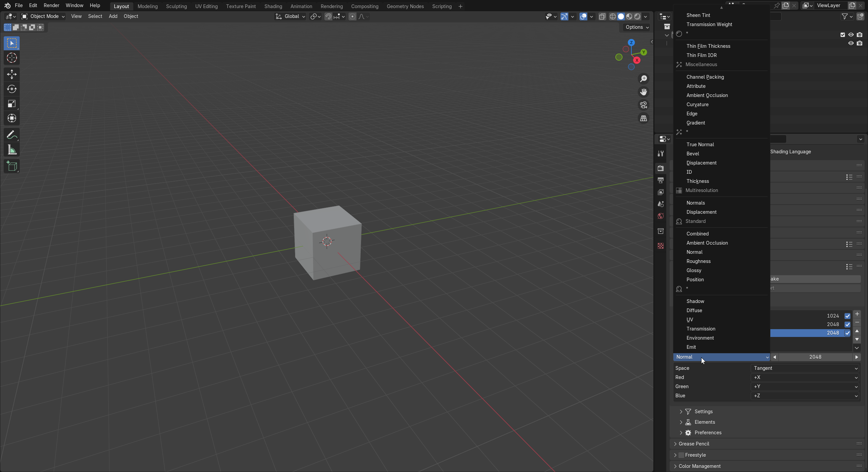Choose Ambient Occlusion under Miscellaneous
Screen dimensions: 868x472
click(x=707, y=95)
